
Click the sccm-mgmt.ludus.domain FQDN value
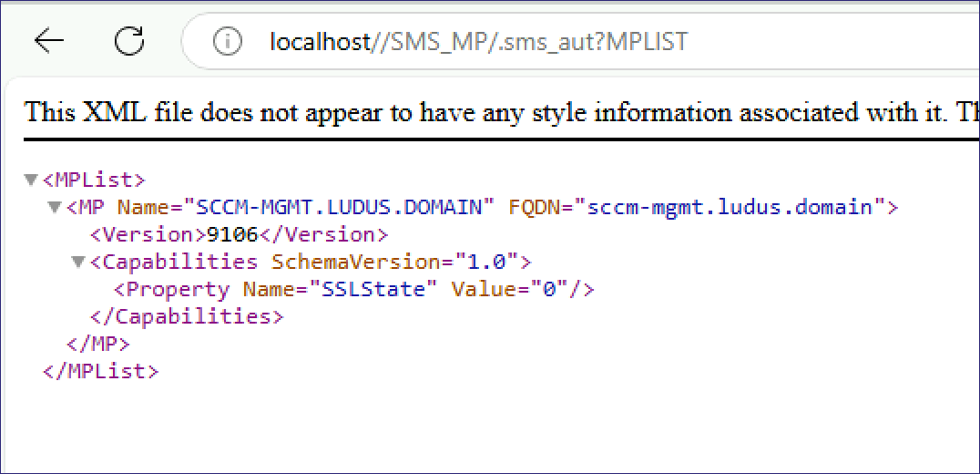tap(729, 207)
